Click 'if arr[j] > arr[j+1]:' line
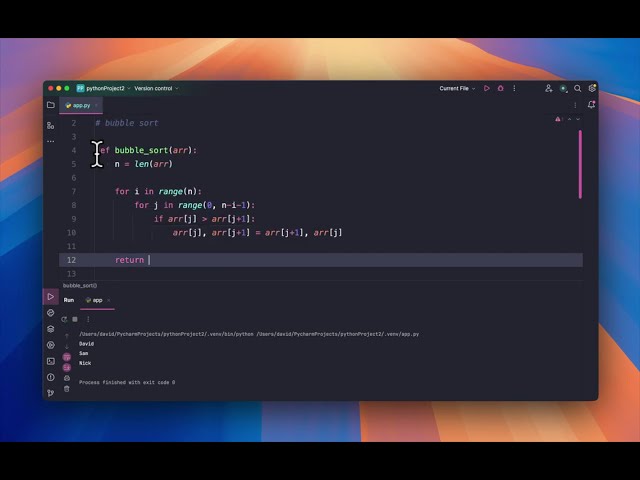 pos(204,219)
